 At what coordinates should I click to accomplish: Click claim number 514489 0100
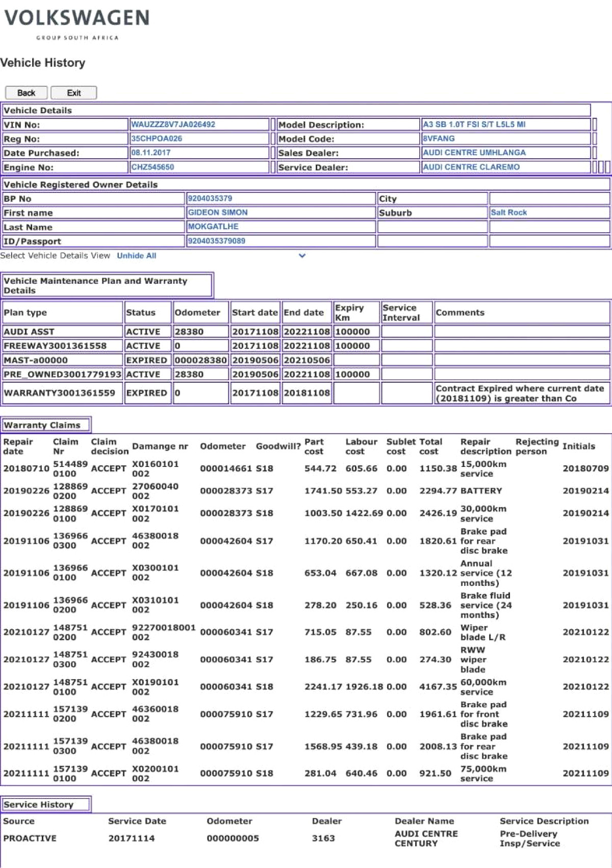point(70,468)
